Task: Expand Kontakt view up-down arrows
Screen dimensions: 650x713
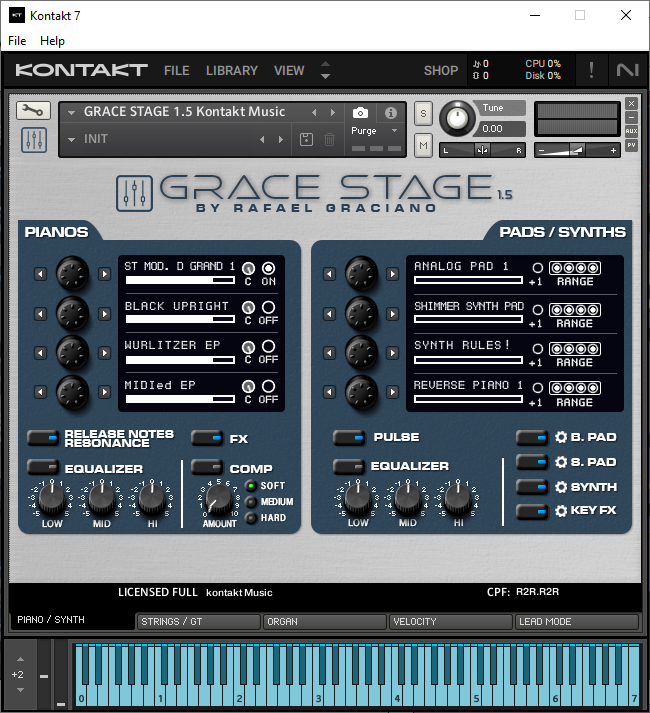Action: tap(325, 70)
